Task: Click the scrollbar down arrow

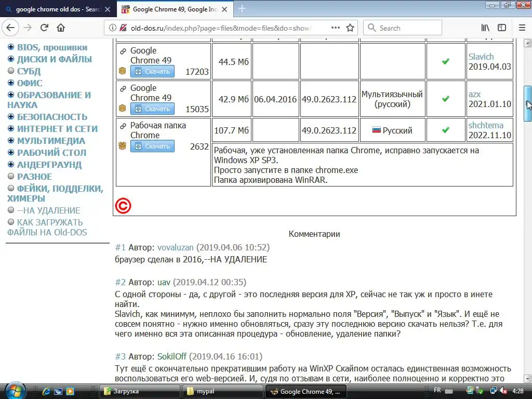Action: 527,378
